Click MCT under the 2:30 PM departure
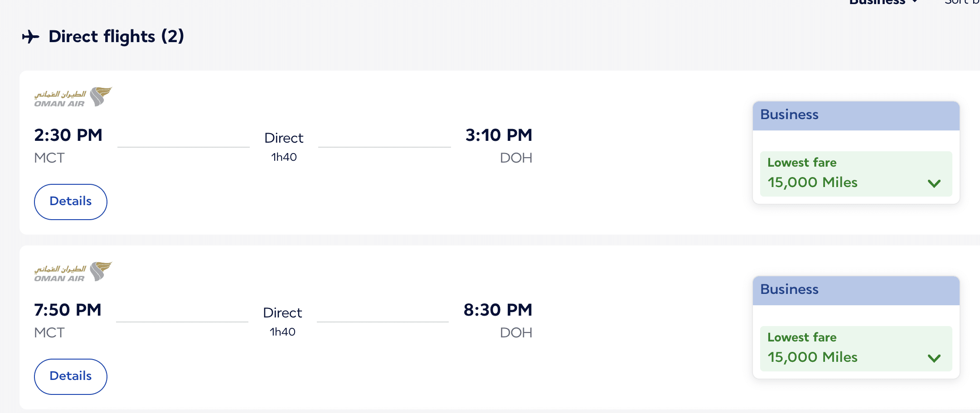Viewport: 980px width, 413px height. pyautogui.click(x=49, y=158)
